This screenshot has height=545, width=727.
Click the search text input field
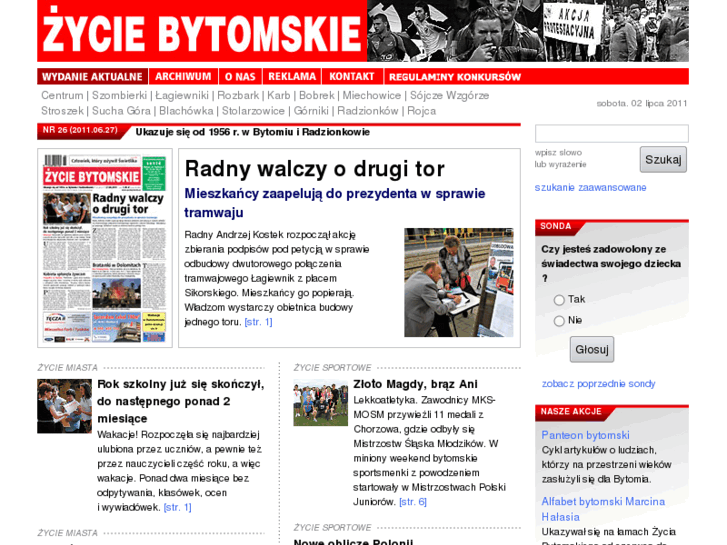pyautogui.click(x=612, y=134)
